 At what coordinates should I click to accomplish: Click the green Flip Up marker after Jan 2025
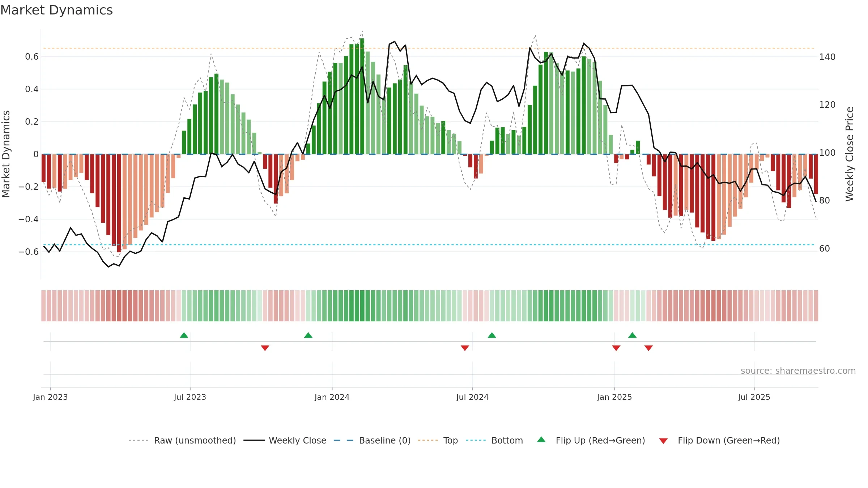click(x=632, y=335)
